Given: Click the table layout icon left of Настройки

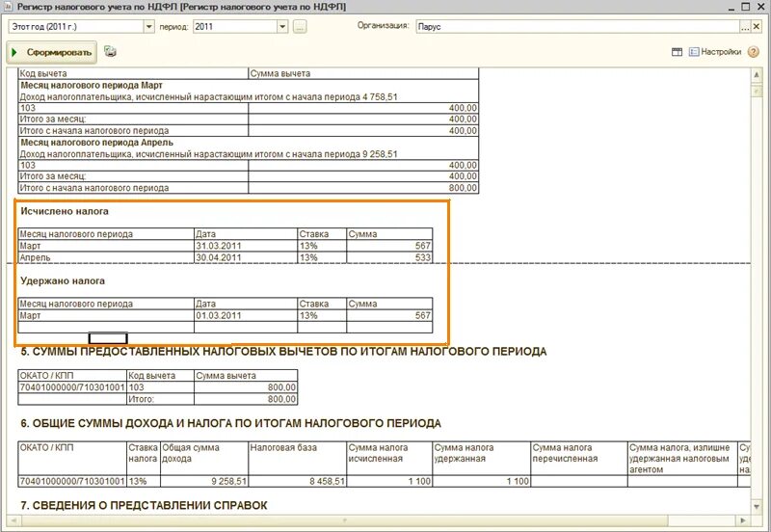Looking at the screenshot, I should point(678,52).
